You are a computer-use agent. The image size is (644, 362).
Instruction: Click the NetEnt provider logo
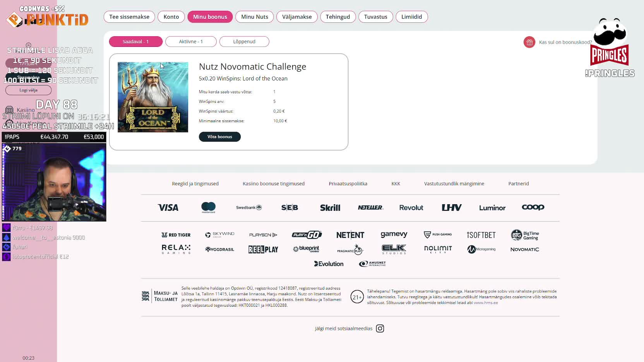pyautogui.click(x=350, y=235)
